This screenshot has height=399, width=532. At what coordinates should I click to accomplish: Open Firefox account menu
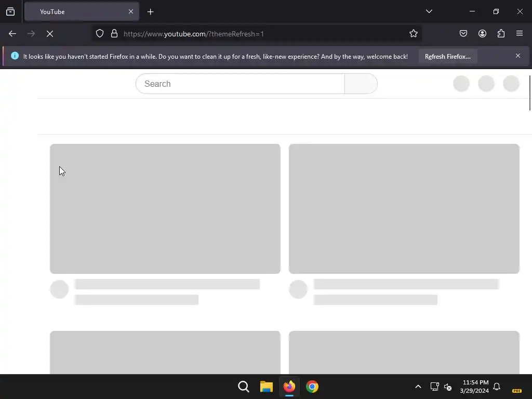click(482, 34)
